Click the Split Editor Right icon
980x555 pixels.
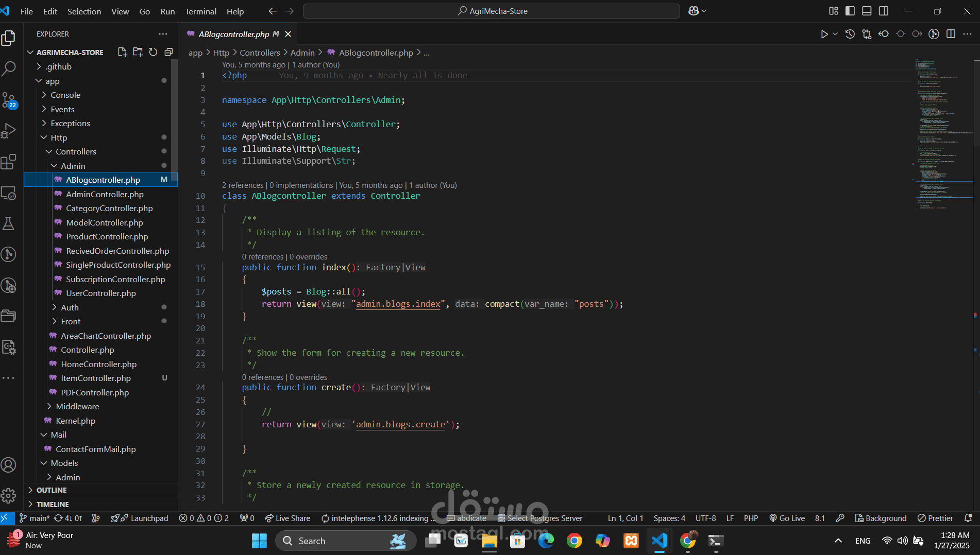pos(951,34)
